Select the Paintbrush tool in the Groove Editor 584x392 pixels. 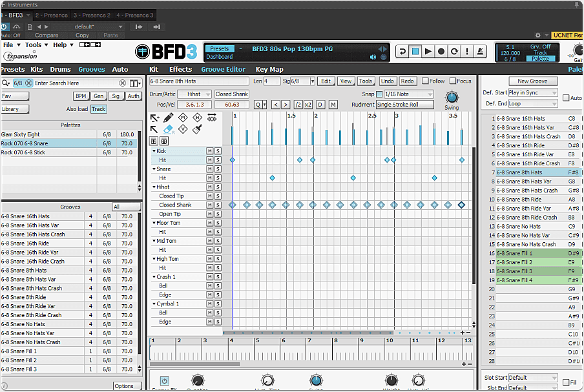click(196, 129)
